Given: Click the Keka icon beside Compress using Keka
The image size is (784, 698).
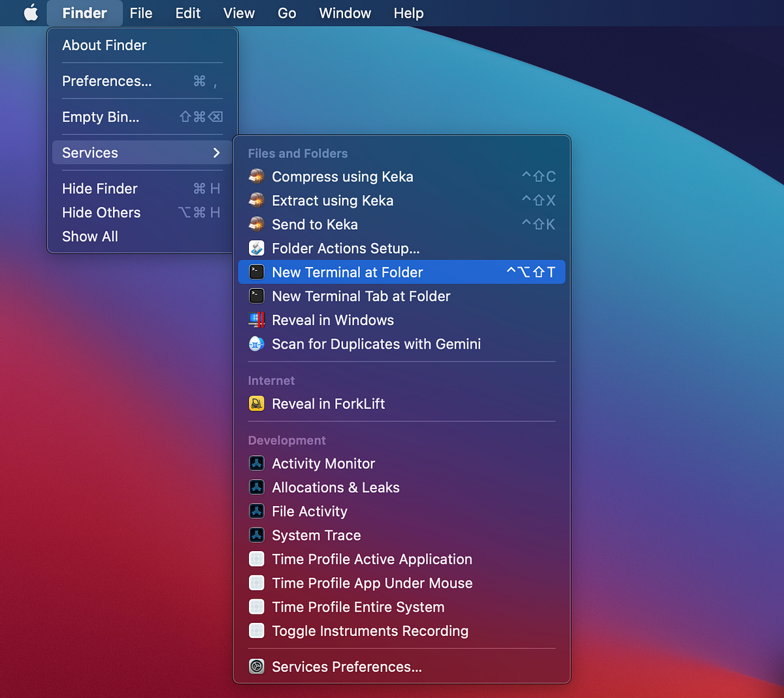Looking at the screenshot, I should [257, 176].
